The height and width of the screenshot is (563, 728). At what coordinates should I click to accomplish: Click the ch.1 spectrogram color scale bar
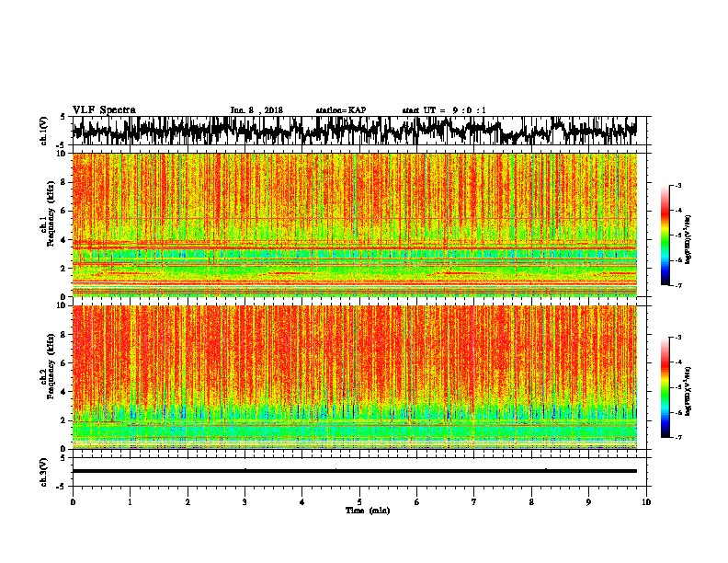(x=665, y=236)
